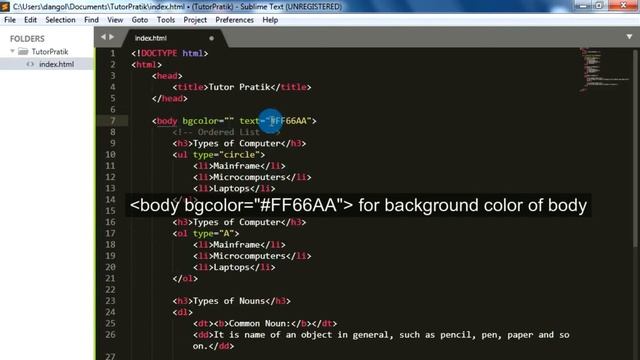Open the tab list dropdown arrow

tap(629, 37)
